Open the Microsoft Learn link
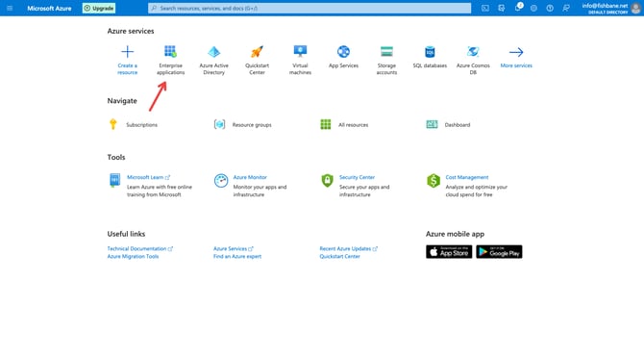 pyautogui.click(x=148, y=177)
